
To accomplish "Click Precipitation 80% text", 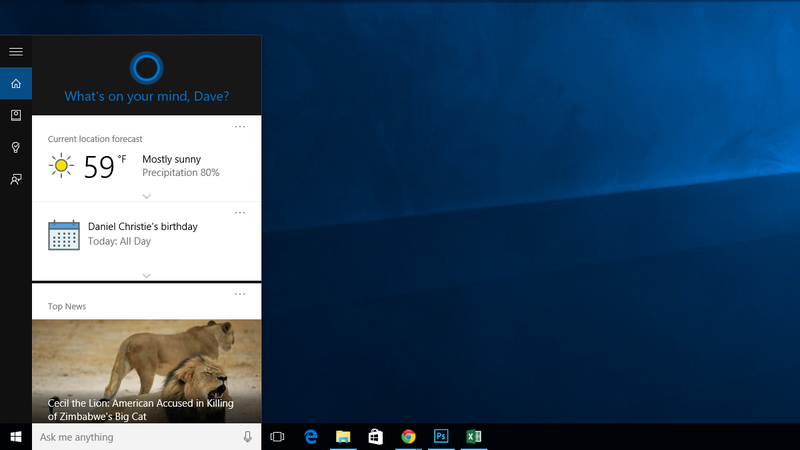I will (x=181, y=172).
